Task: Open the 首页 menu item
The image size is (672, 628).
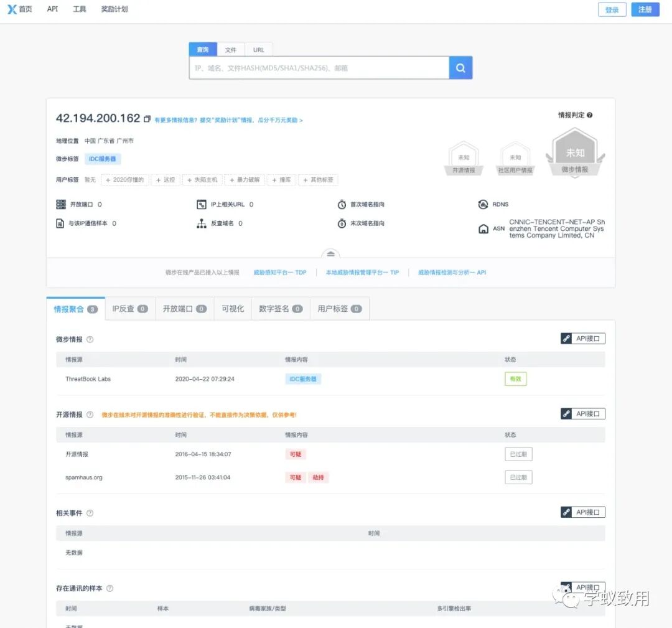Action: click(26, 9)
